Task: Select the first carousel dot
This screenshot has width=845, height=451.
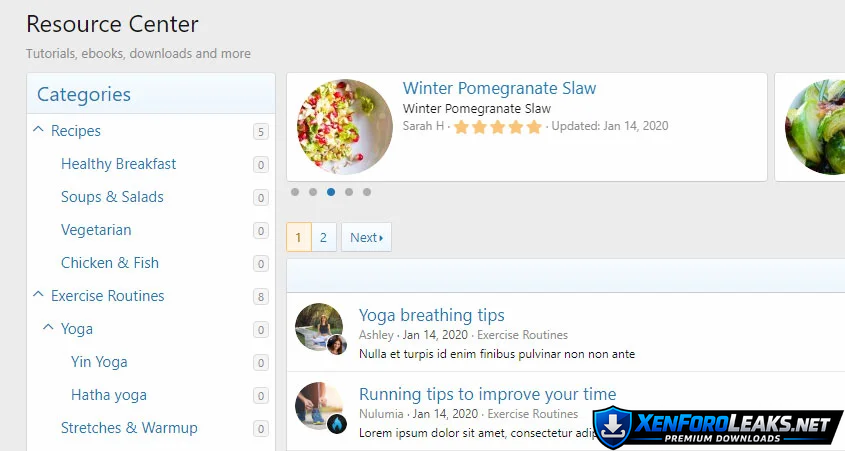Action: (295, 192)
